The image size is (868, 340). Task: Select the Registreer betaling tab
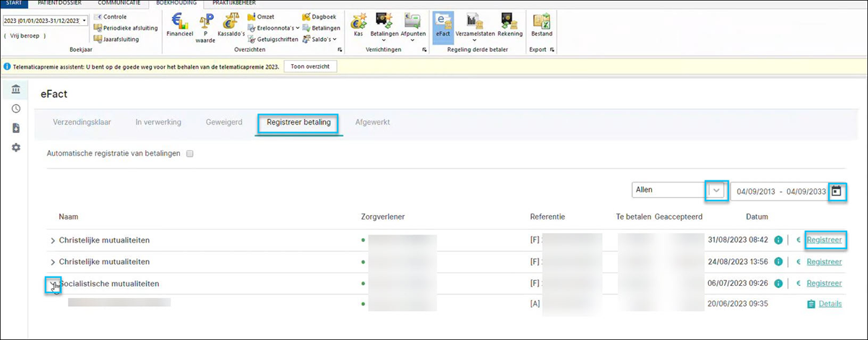tap(298, 123)
